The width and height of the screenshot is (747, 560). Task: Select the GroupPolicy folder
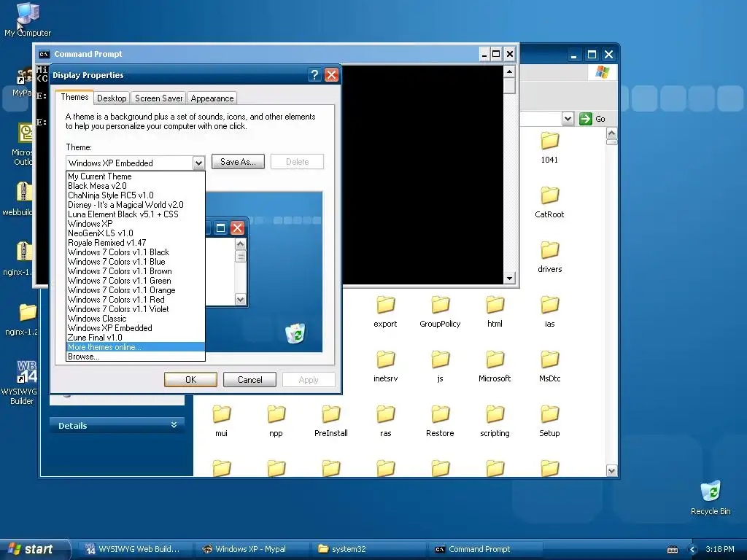tap(440, 312)
